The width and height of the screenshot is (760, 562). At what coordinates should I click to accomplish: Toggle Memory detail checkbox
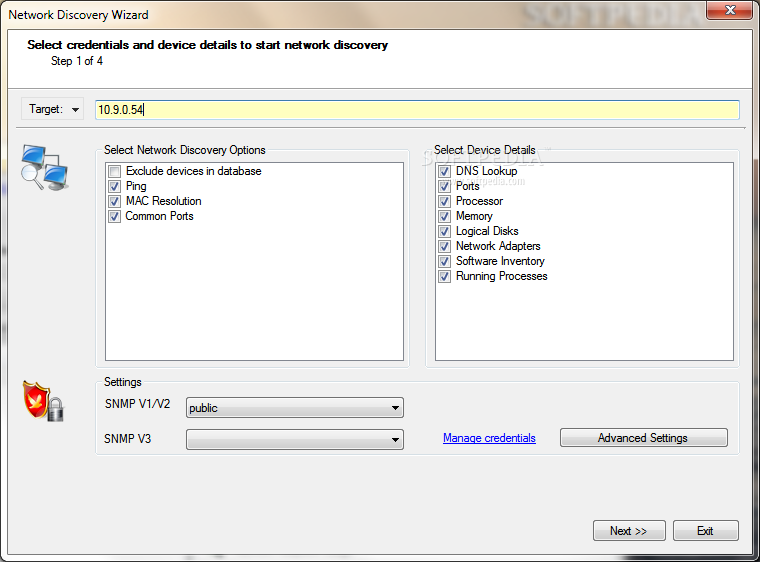point(444,216)
